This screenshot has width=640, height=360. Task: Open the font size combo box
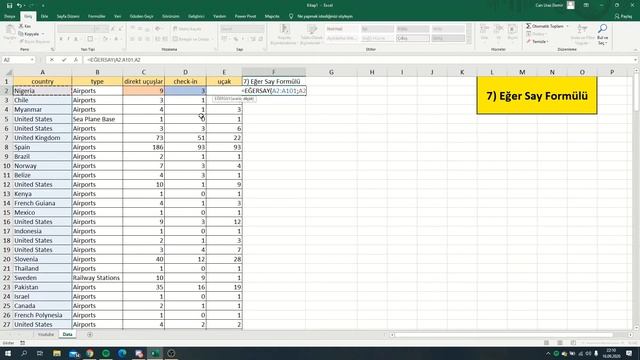[x=101, y=29]
